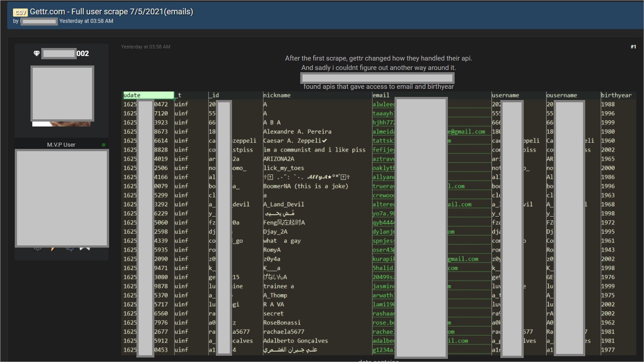
Task: Click the pencil icon under the user panel
Action: coord(53,249)
